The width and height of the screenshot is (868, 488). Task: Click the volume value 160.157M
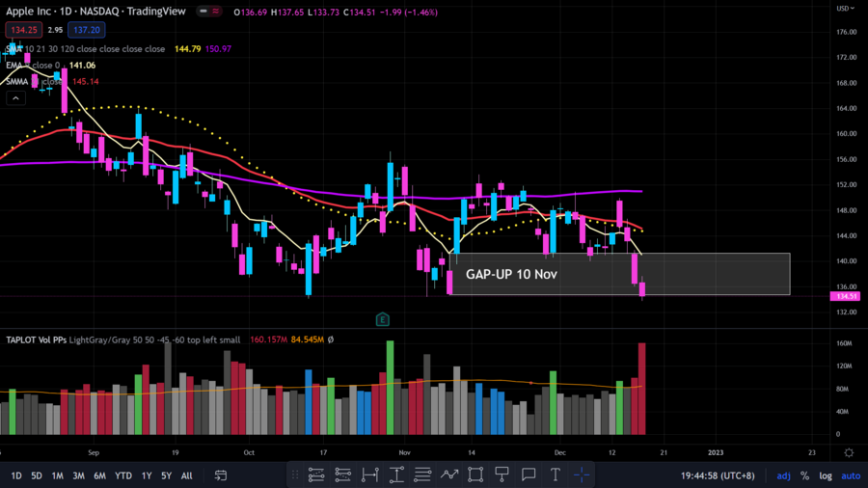click(x=268, y=339)
